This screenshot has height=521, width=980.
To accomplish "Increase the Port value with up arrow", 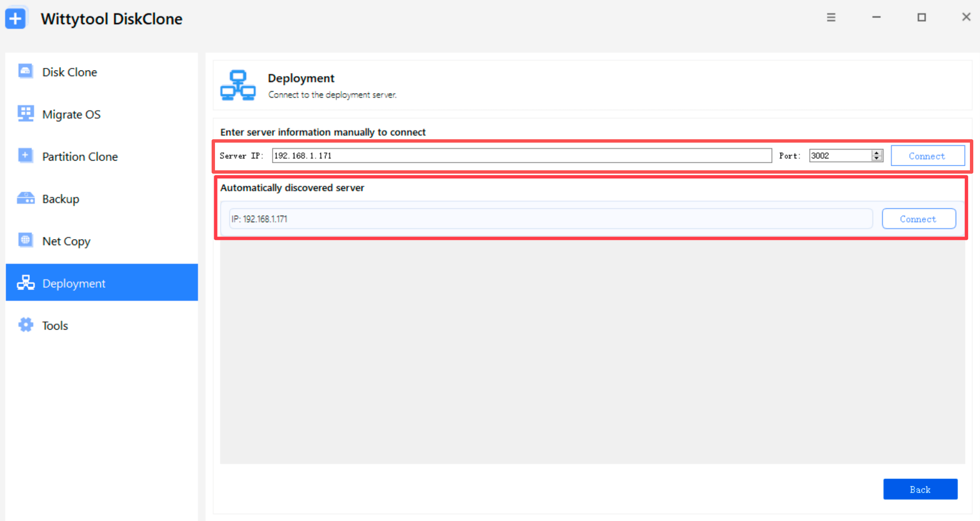I will click(877, 153).
